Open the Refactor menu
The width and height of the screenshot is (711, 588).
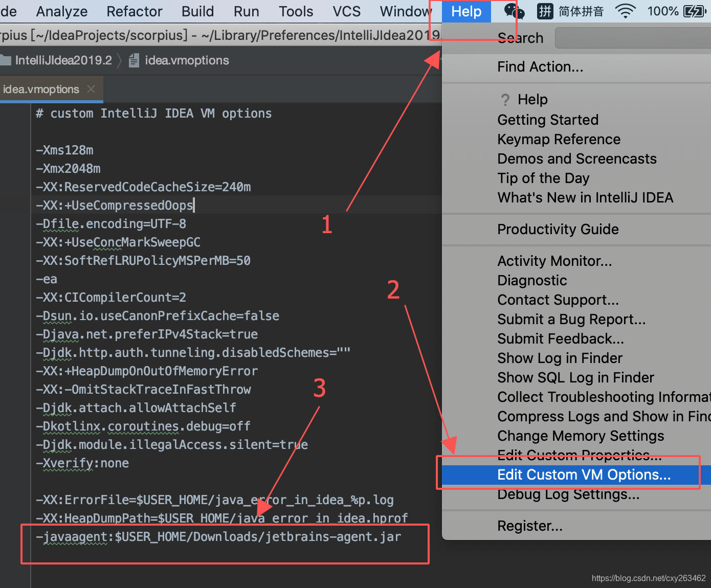135,11
